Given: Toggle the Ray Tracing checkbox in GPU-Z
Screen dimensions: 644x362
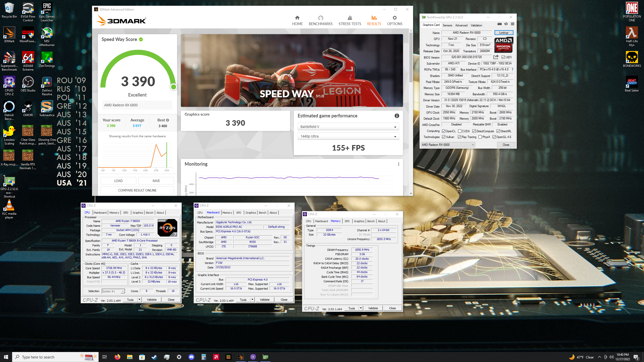Looking at the screenshot, I should (x=460, y=137).
